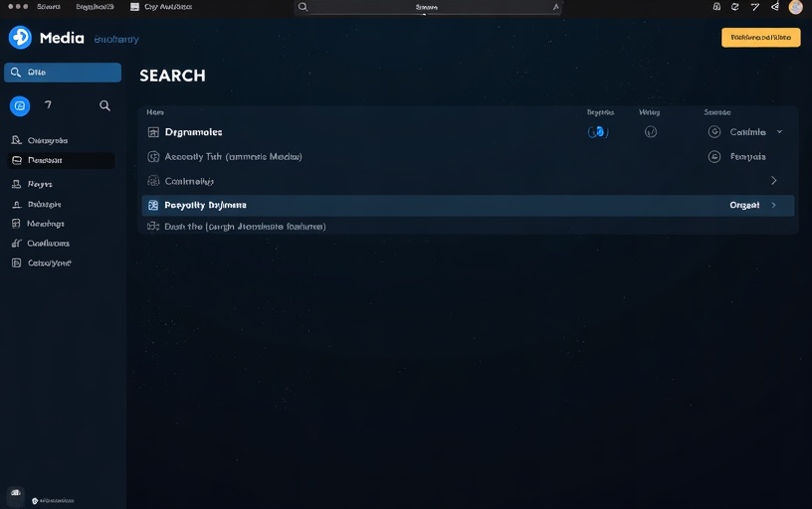Expand the highlighted row's chevron beside Orgeat

(x=773, y=206)
